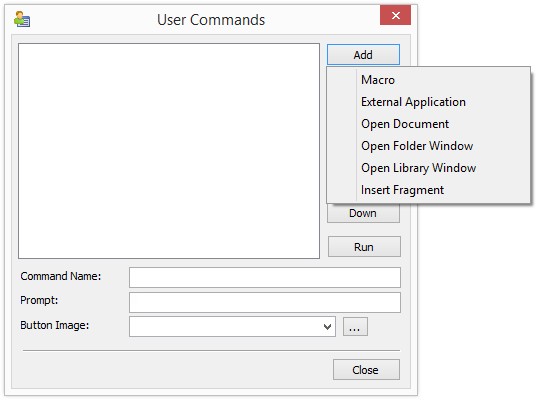
Task: Click into the Prompt input box
Action: [x=265, y=302]
